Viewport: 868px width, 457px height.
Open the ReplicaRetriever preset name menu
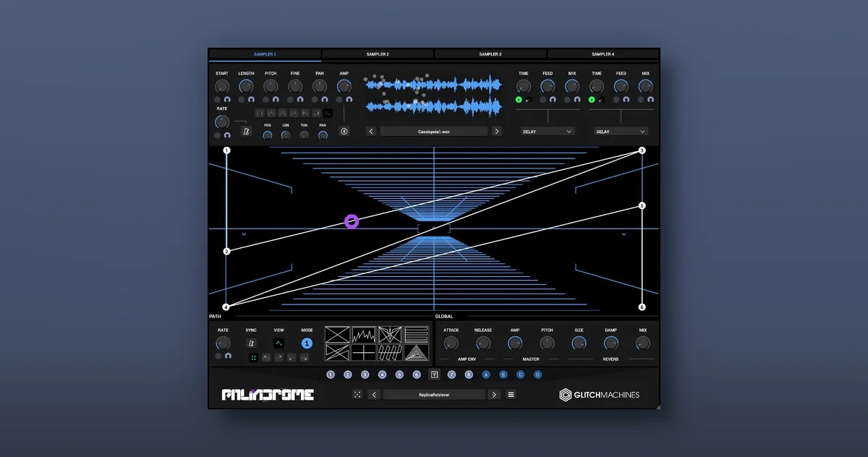434,395
